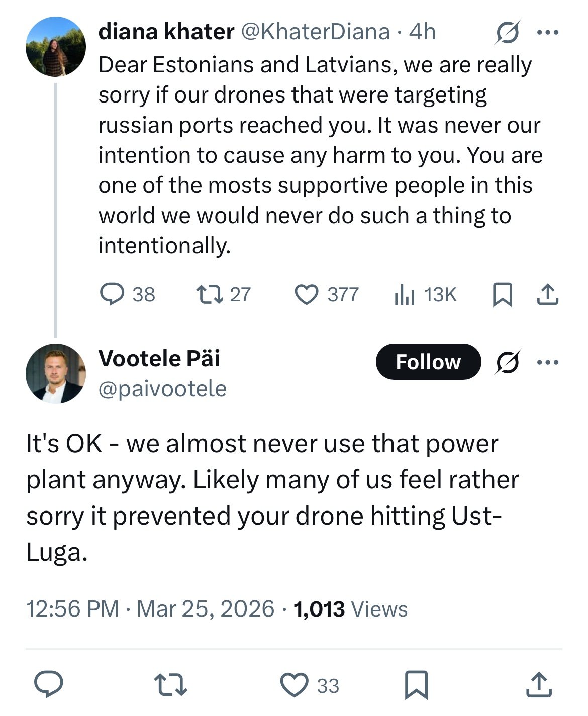
Task: Retweet diana khater's post
Action: click(209, 294)
